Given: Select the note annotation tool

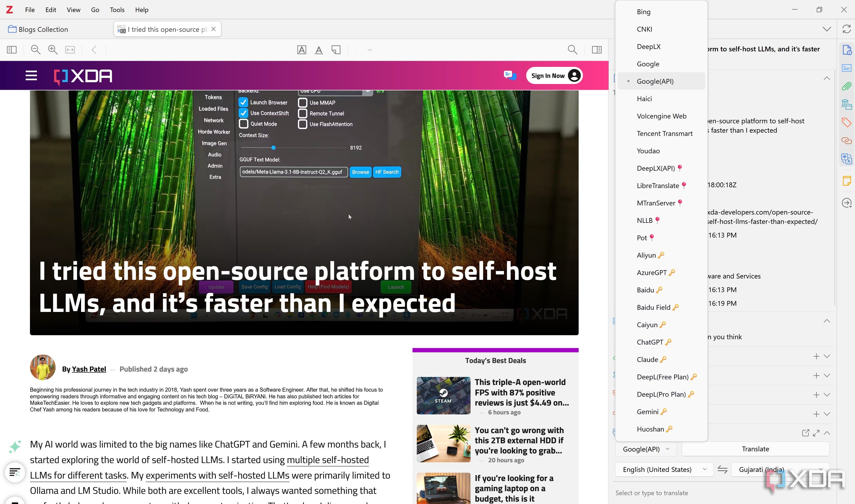Looking at the screenshot, I should pos(336,50).
